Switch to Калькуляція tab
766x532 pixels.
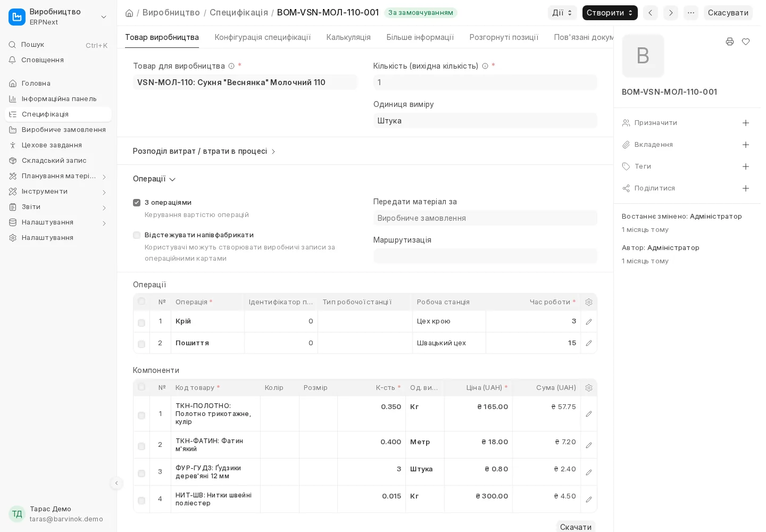pos(348,37)
